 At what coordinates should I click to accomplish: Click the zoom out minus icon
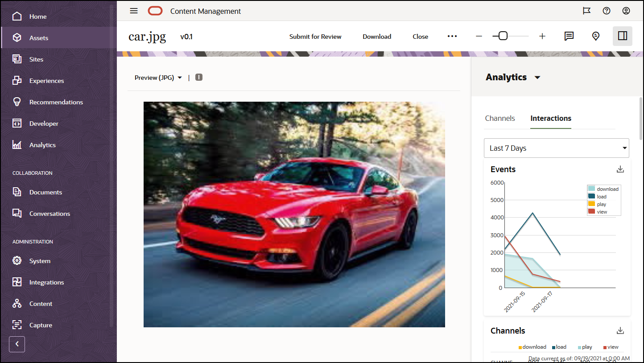(479, 36)
